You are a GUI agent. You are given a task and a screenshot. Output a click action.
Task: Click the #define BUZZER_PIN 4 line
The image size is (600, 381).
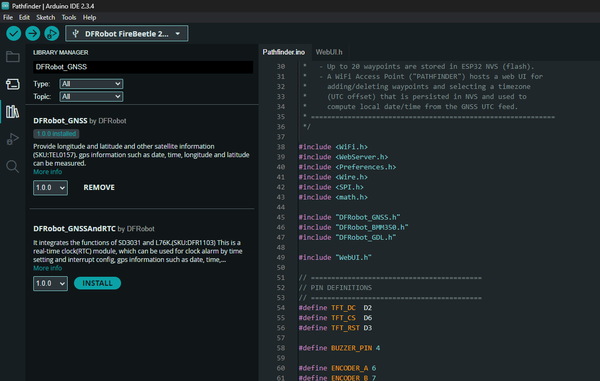(339, 348)
